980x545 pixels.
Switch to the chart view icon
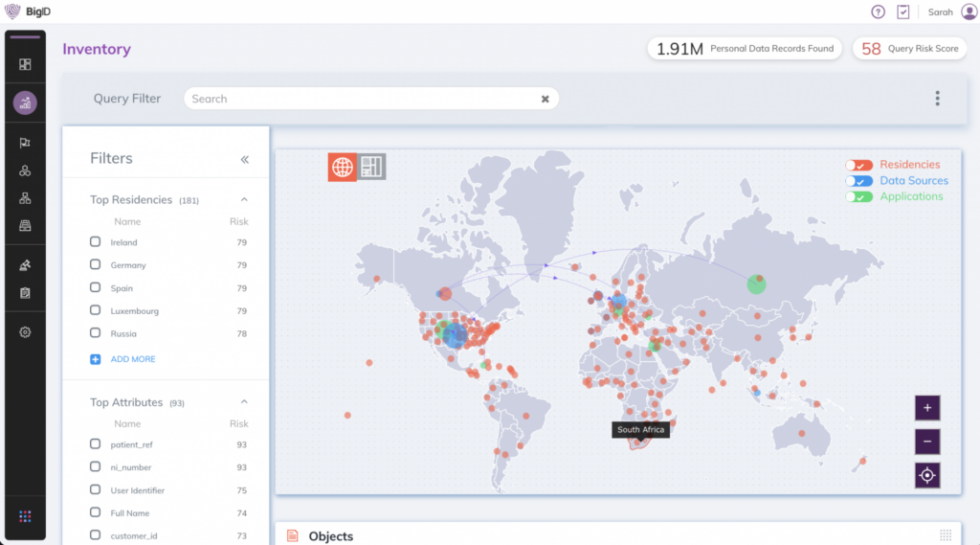[x=372, y=167]
